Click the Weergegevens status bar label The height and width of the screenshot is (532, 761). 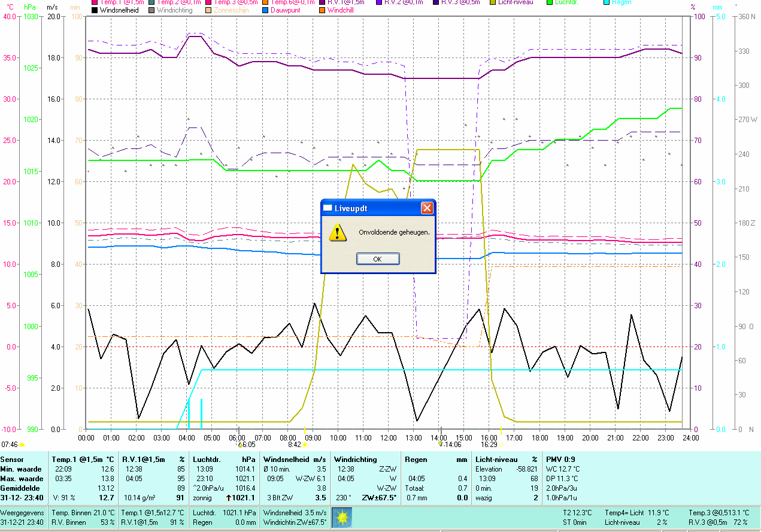(22, 513)
